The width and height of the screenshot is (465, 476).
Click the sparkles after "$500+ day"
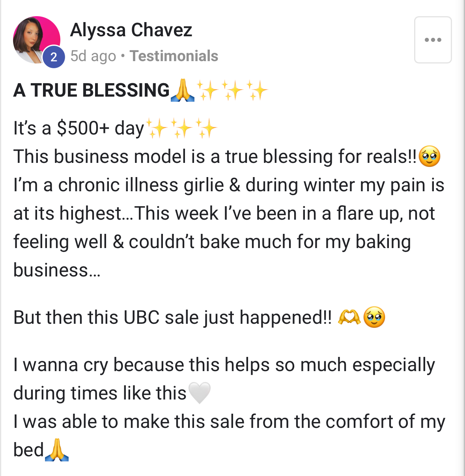tap(181, 129)
